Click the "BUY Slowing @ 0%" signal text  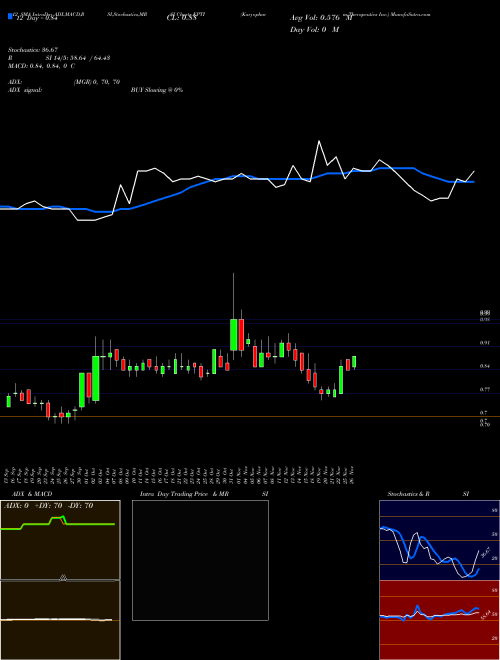(x=157, y=90)
